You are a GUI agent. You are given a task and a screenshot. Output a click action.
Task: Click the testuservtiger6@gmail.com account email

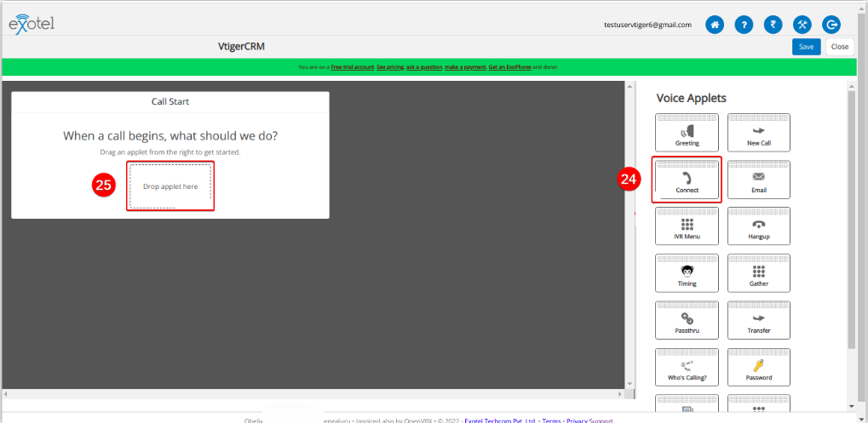pos(647,25)
